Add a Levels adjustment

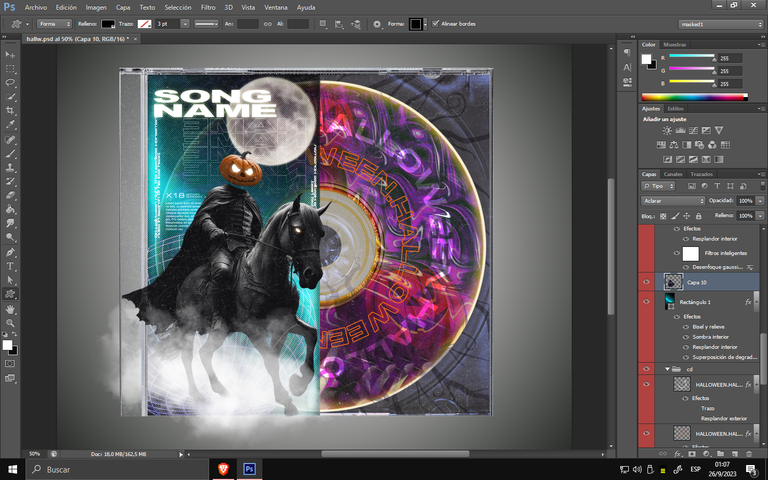tap(680, 130)
